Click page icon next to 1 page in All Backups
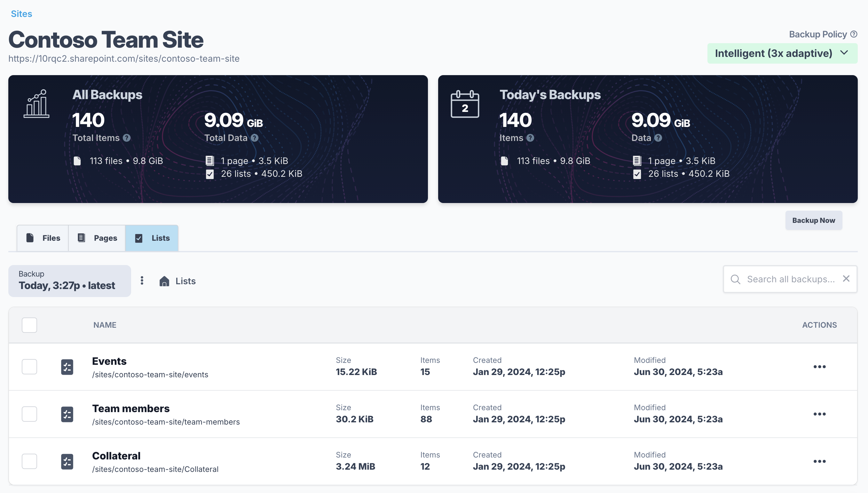Image resolution: width=868 pixels, height=493 pixels. point(209,161)
